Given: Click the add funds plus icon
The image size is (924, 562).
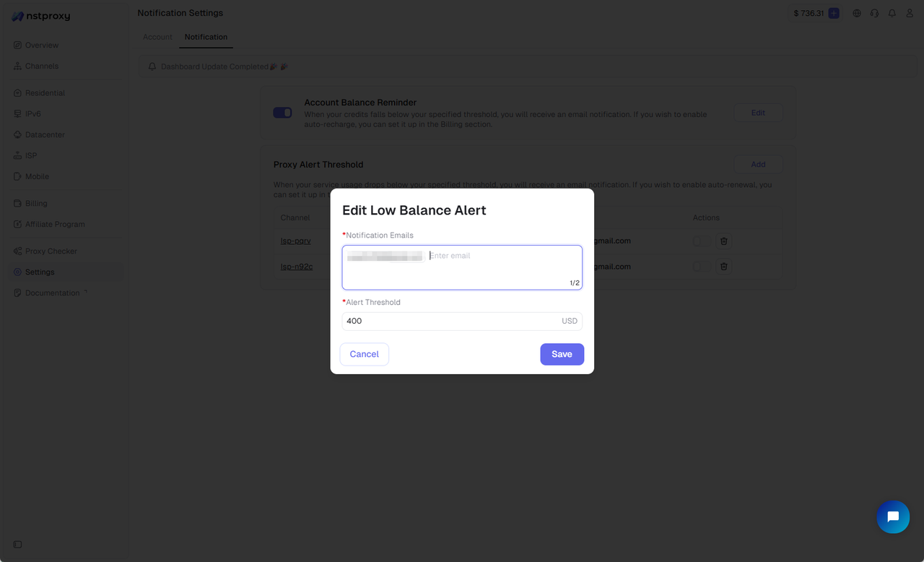Looking at the screenshot, I should pos(834,13).
